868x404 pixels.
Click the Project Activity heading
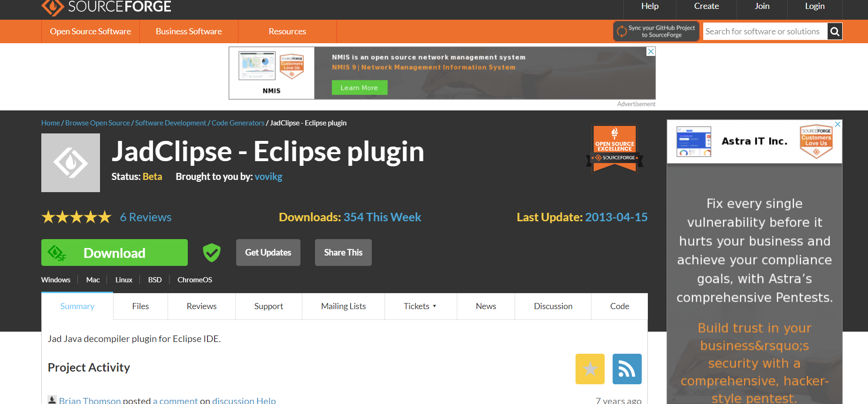(89, 367)
